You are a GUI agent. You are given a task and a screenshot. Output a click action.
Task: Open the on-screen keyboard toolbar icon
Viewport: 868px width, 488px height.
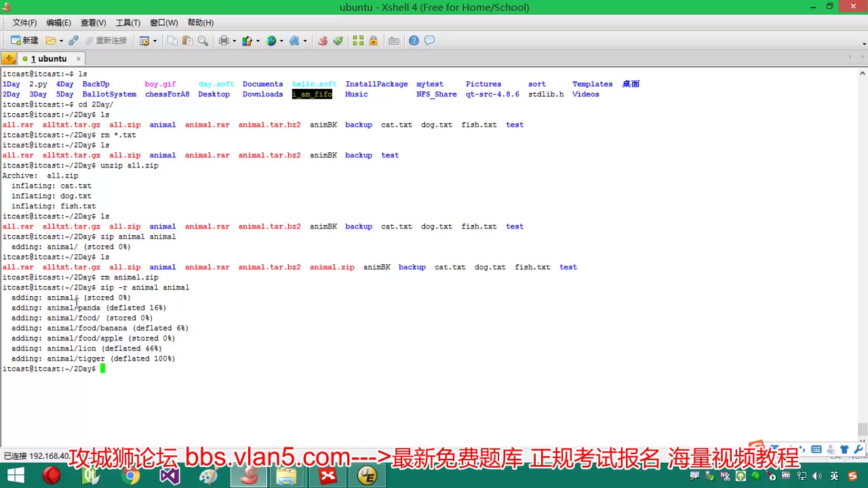tap(393, 41)
